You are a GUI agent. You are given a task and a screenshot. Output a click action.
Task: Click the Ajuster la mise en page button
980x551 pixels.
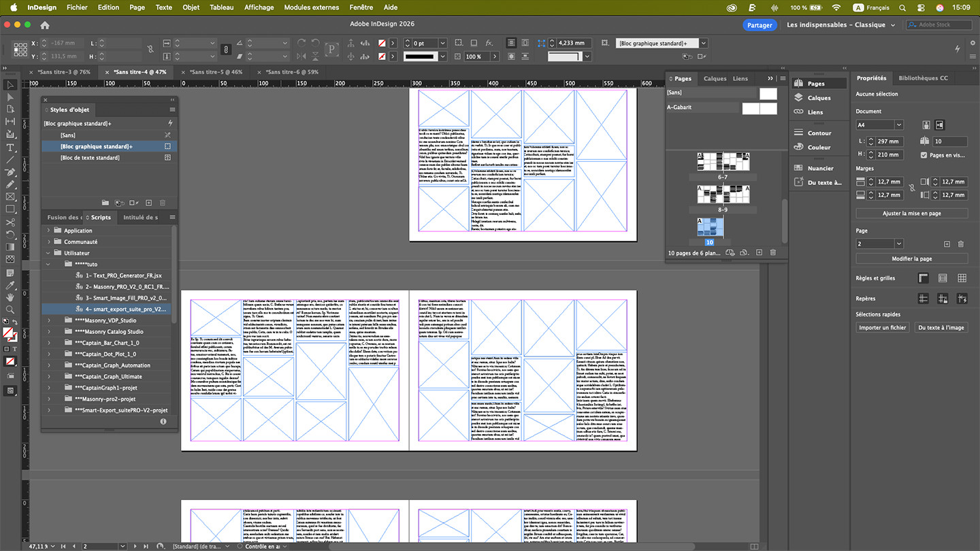tap(911, 214)
